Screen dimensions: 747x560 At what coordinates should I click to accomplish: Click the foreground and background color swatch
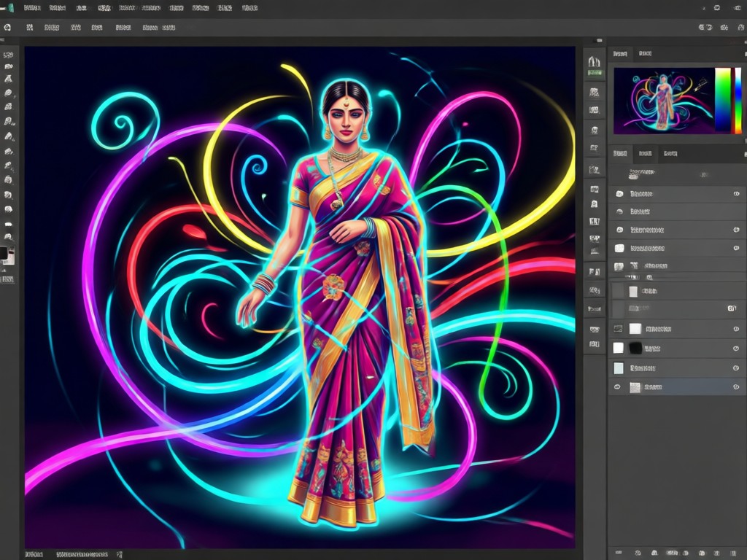tap(7, 254)
